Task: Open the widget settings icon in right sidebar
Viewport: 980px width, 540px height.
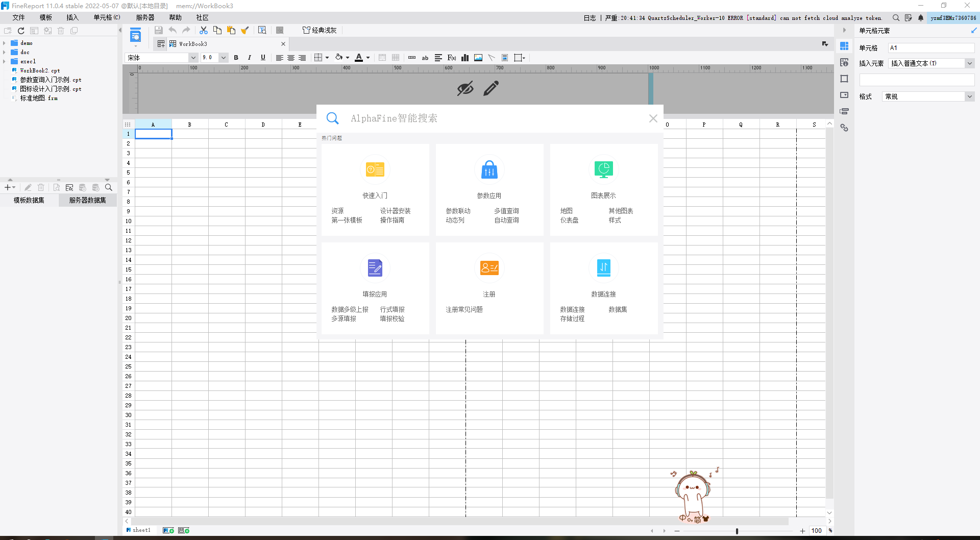Action: (x=844, y=95)
